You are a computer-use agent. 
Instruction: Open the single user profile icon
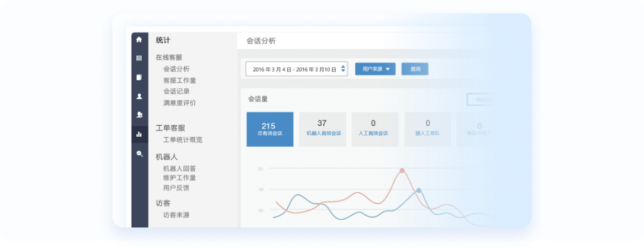139,96
